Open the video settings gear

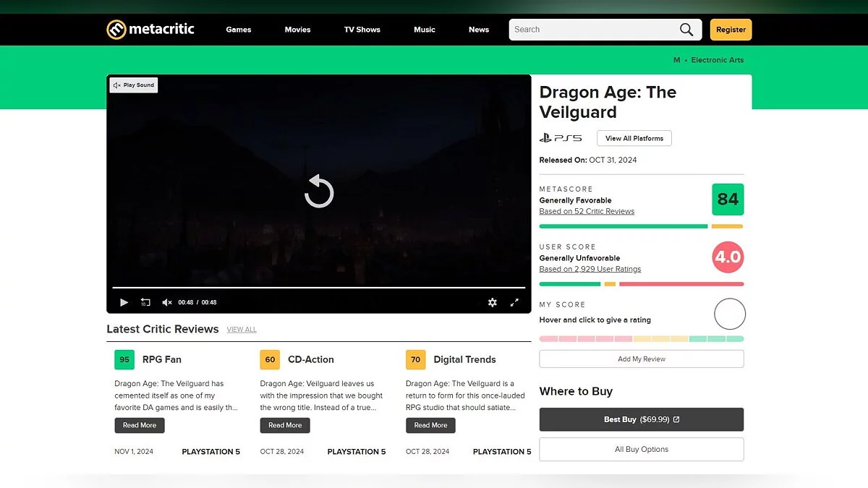(493, 302)
